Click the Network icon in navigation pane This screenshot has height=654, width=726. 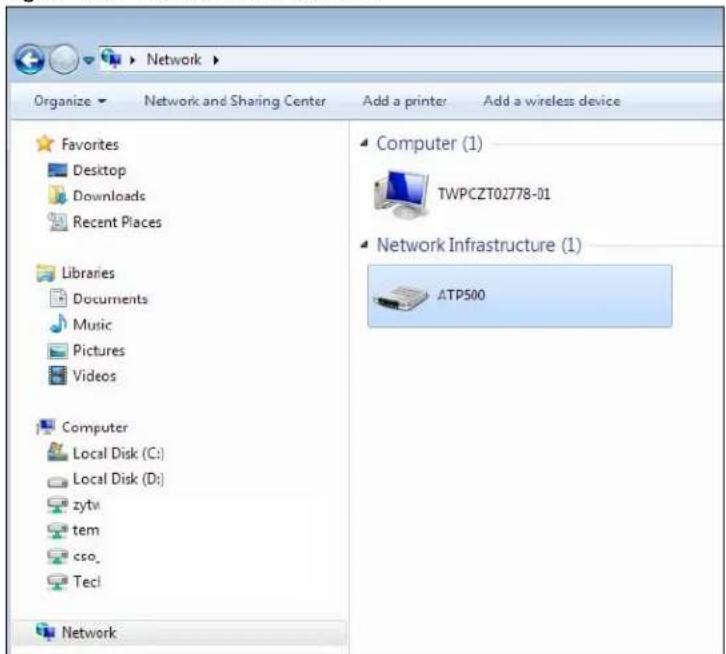click(x=45, y=632)
